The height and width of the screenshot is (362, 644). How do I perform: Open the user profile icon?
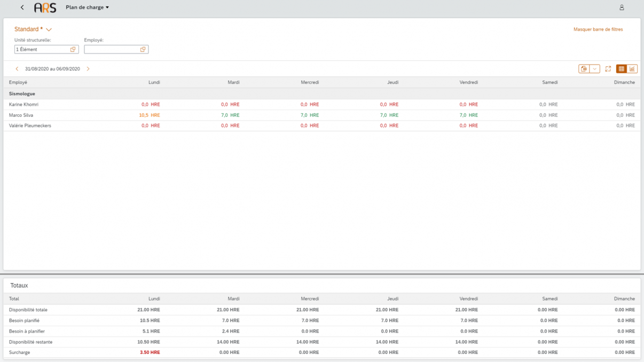click(x=622, y=7)
